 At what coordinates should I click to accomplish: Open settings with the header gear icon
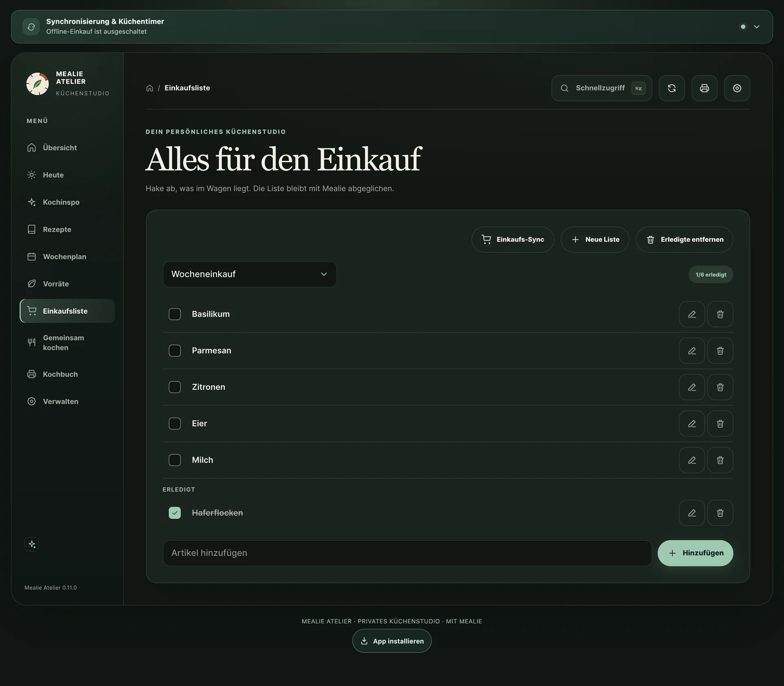pyautogui.click(x=737, y=88)
